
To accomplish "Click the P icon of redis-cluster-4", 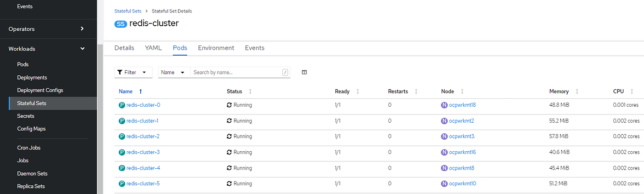I will pos(122,168).
